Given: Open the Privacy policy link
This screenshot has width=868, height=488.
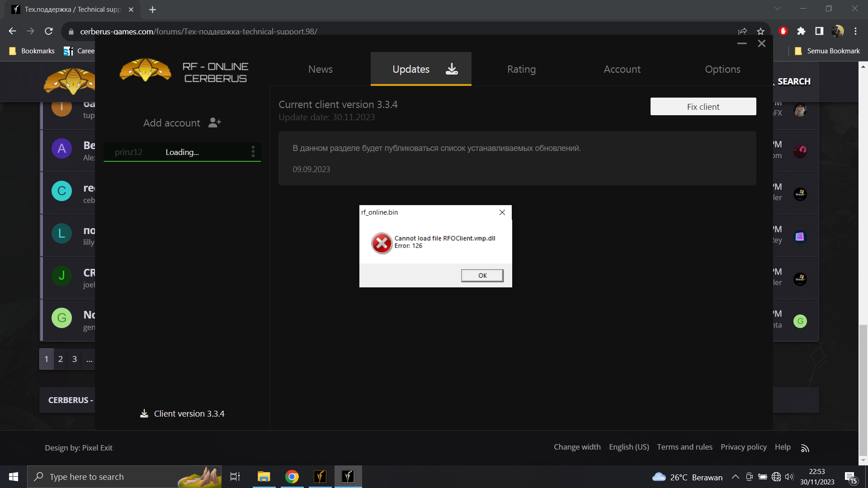Looking at the screenshot, I should pos(744,447).
